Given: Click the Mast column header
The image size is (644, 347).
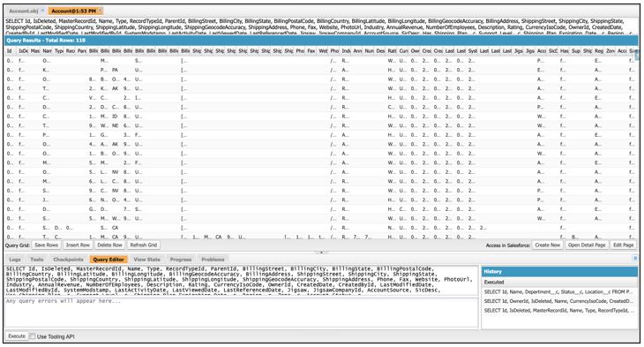Looking at the screenshot, I should pyautogui.click(x=35, y=51).
